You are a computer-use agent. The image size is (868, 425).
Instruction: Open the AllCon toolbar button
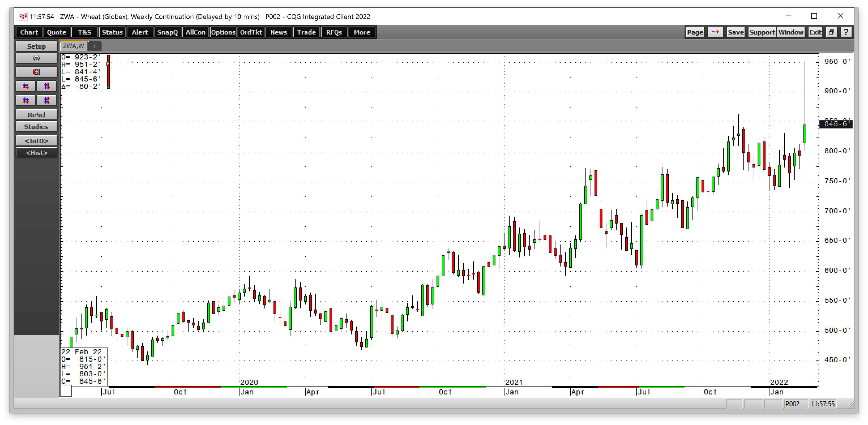click(x=195, y=32)
